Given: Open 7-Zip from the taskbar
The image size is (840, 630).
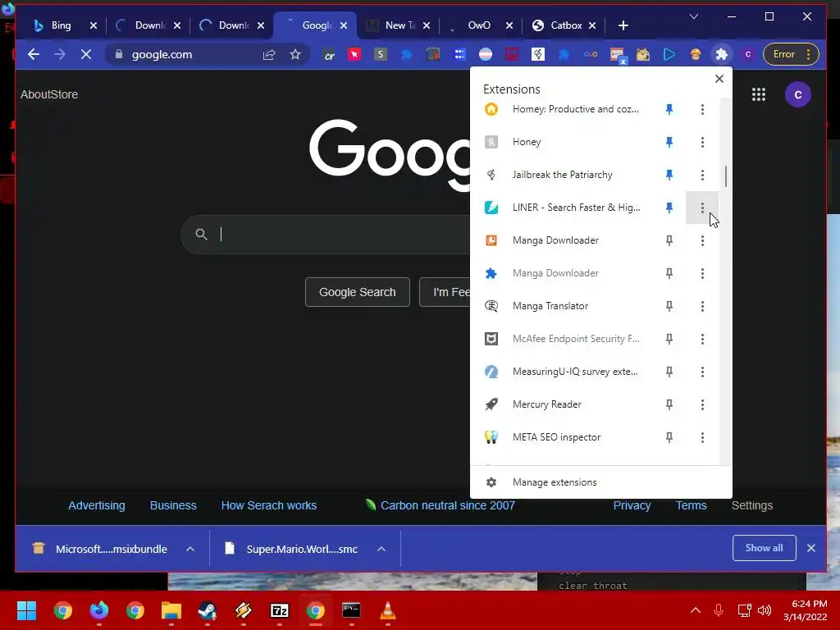Looking at the screenshot, I should tap(280, 610).
